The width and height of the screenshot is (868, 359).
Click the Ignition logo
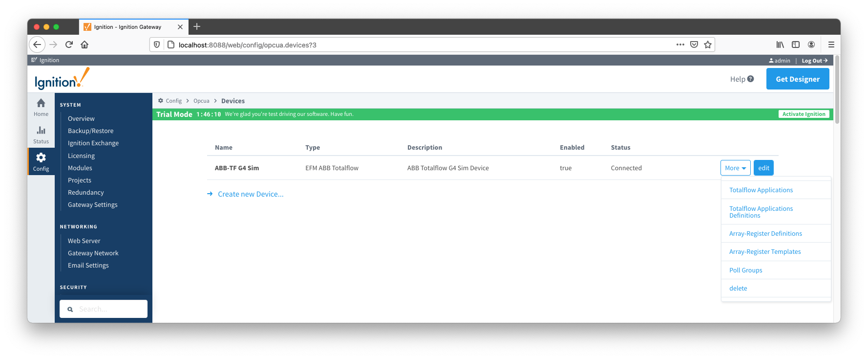click(62, 79)
